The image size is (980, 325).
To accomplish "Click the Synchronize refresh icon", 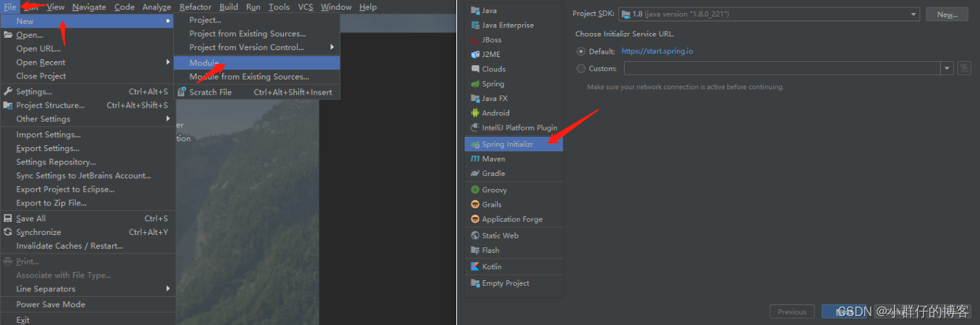I will click(x=8, y=232).
